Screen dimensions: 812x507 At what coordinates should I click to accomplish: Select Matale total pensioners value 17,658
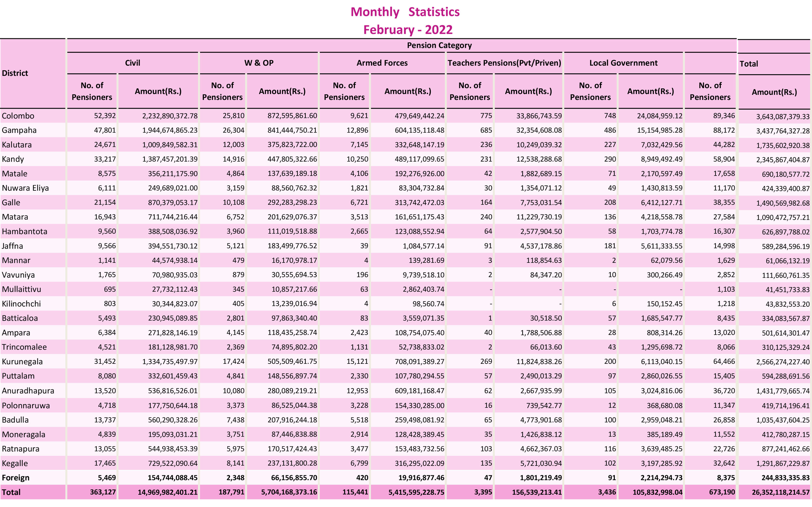(x=724, y=174)
